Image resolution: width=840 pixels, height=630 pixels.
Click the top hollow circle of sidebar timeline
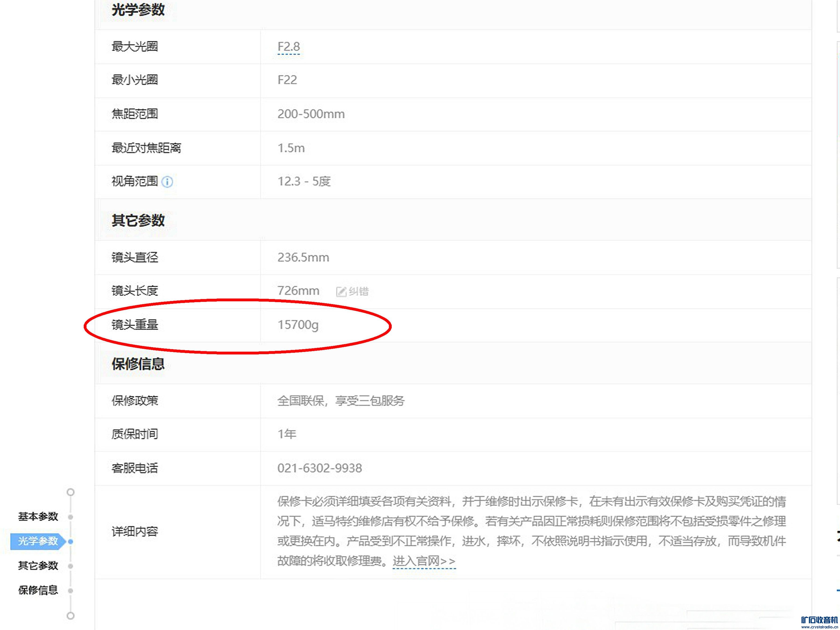click(x=70, y=492)
